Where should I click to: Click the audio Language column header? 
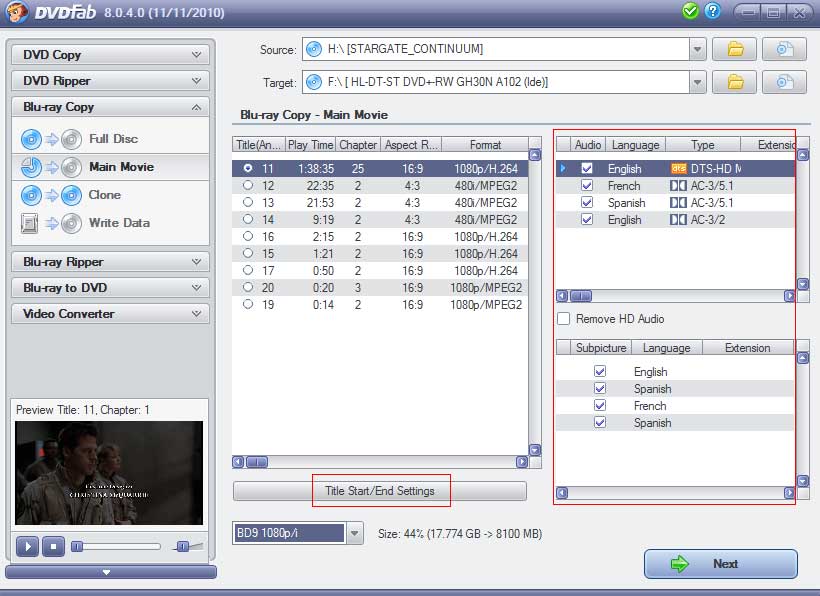pyautogui.click(x=635, y=145)
